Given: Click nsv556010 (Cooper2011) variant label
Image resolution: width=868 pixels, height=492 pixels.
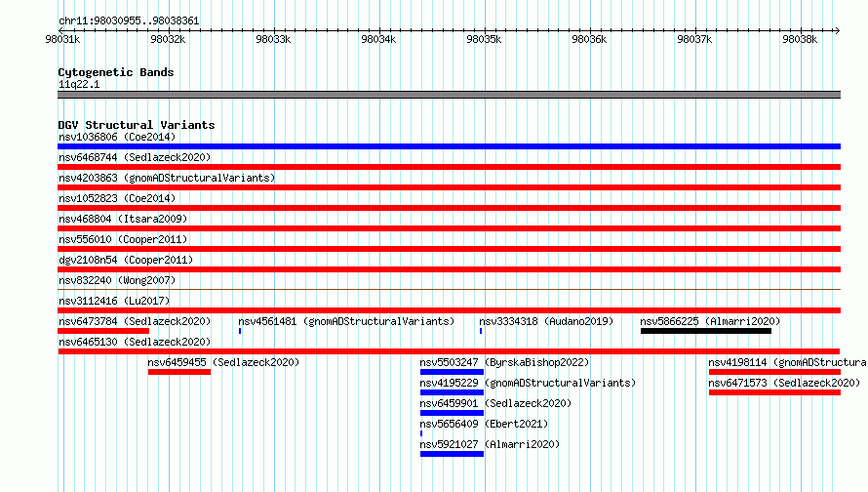Looking at the screenshot, I should pos(123,239).
